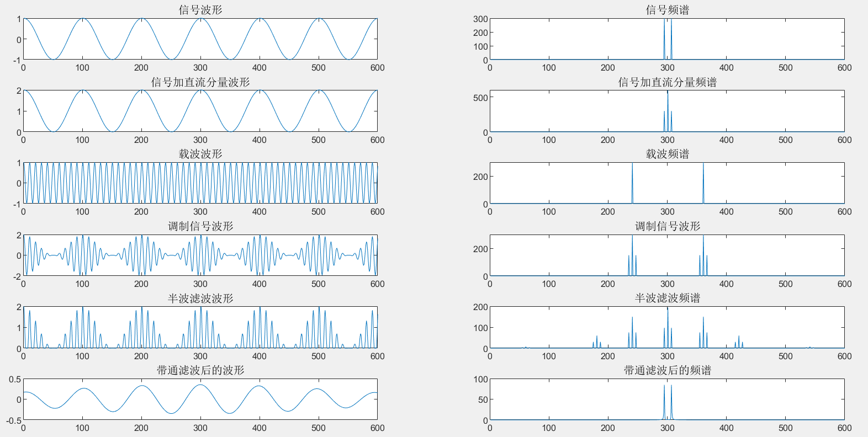Click inside the 半波滤波频谱 multi-peak plot

pyautogui.click(x=668, y=328)
